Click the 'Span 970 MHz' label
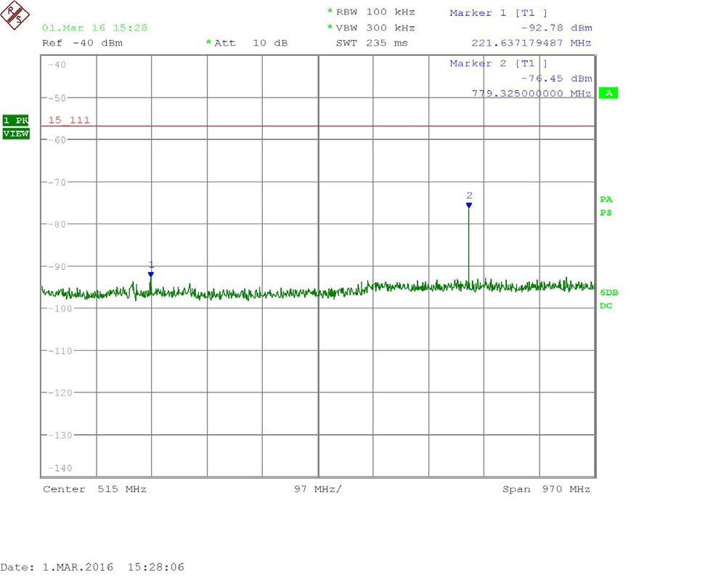Image resolution: width=708 pixels, height=588 pixels. click(546, 489)
